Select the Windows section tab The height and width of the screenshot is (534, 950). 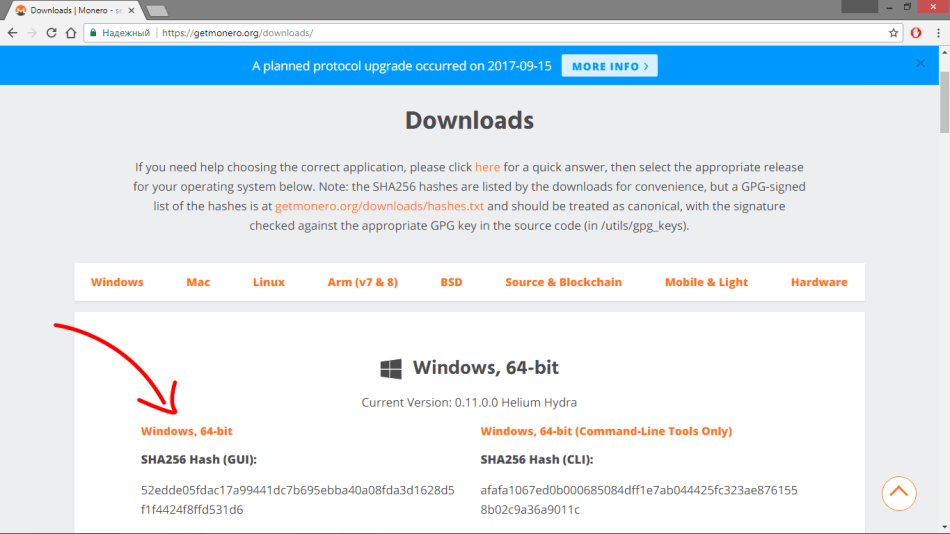pyautogui.click(x=117, y=282)
